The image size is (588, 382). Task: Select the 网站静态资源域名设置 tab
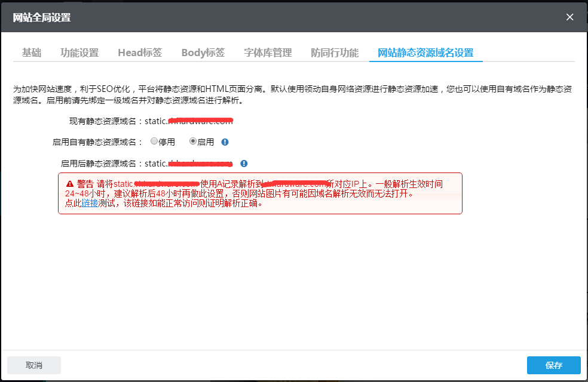(x=425, y=53)
